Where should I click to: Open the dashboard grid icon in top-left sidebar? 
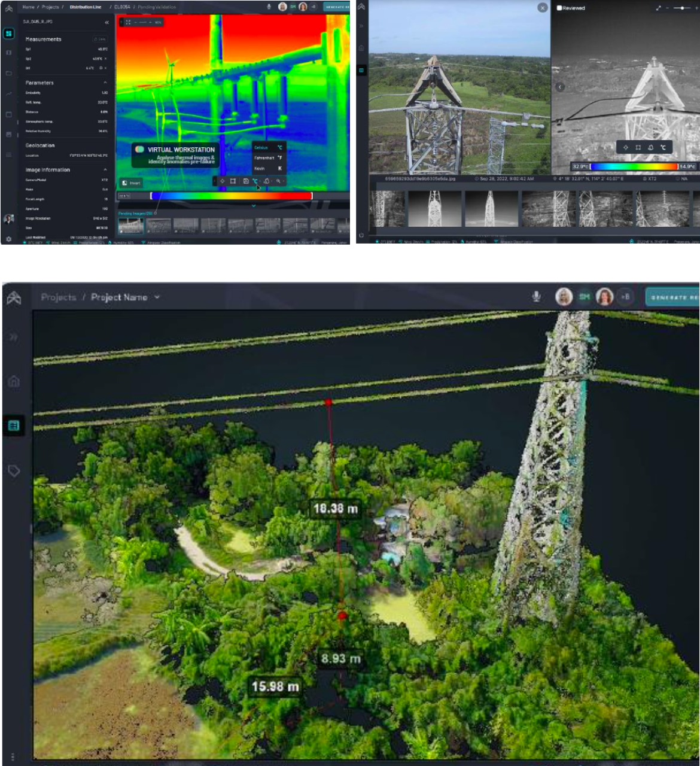[x=8, y=34]
